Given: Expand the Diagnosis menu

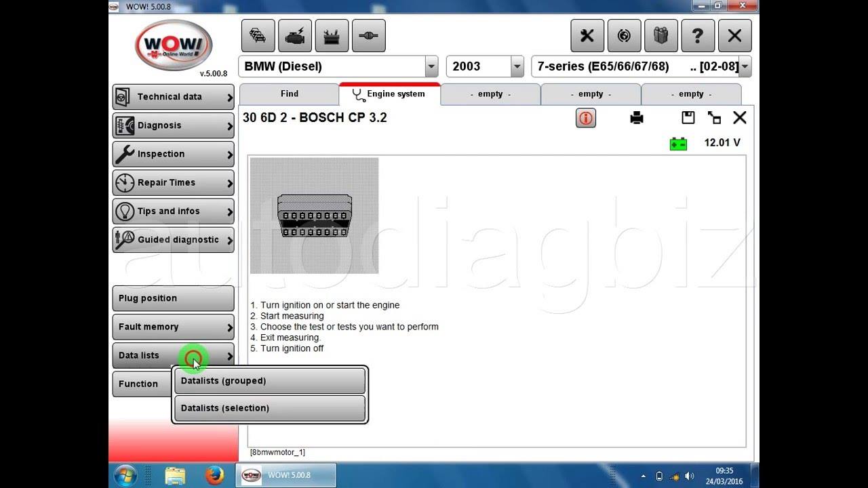Looking at the screenshot, I should coord(174,125).
